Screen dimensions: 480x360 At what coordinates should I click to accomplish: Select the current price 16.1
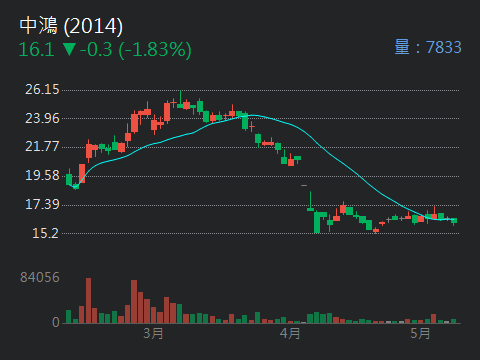(36, 50)
